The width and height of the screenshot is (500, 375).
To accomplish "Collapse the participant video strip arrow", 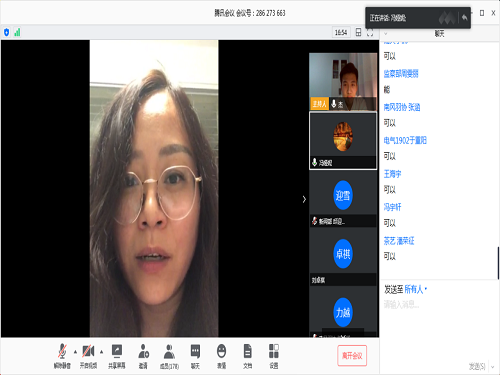I will coord(304,199).
